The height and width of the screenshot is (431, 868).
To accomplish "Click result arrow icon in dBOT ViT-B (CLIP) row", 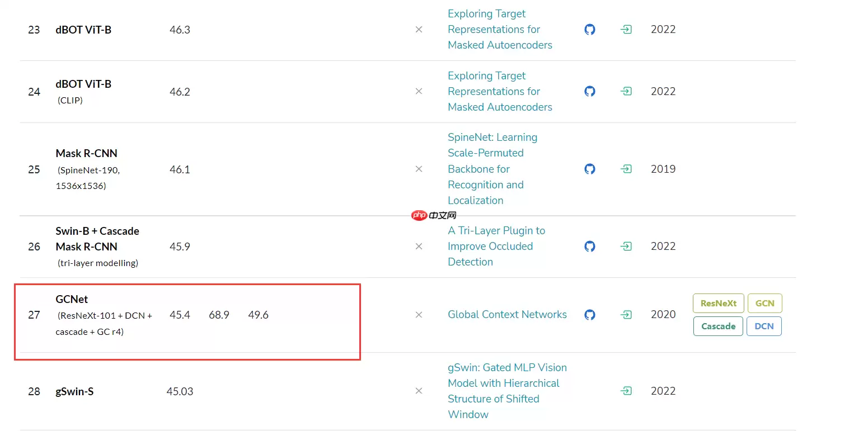I will 626,91.
